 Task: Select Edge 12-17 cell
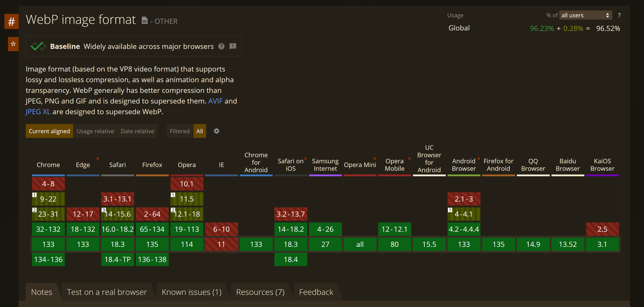pyautogui.click(x=83, y=214)
